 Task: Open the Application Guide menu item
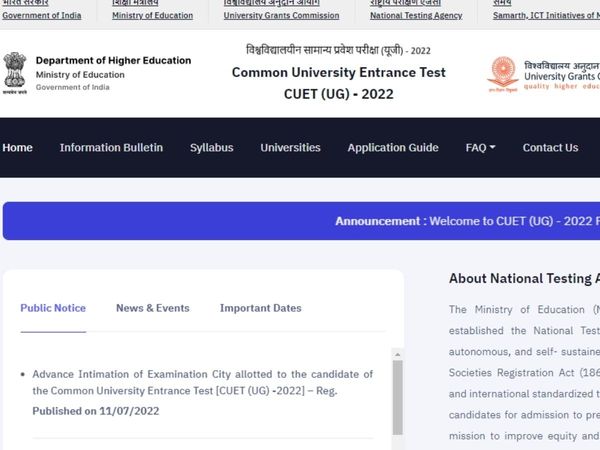coord(393,148)
